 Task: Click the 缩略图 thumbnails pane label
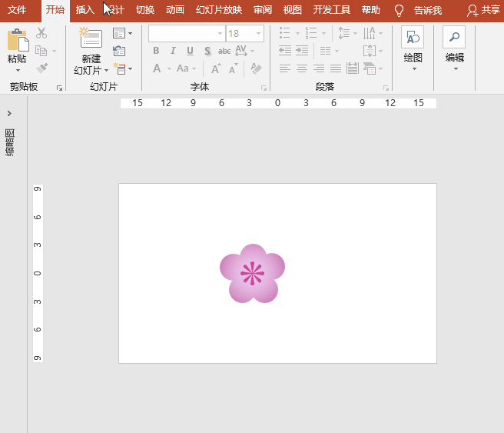[10, 142]
